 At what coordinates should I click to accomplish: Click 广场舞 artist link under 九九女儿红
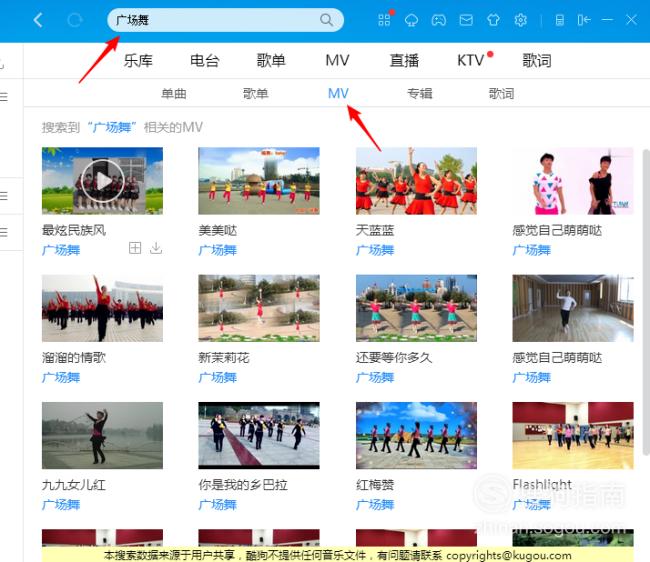61,504
